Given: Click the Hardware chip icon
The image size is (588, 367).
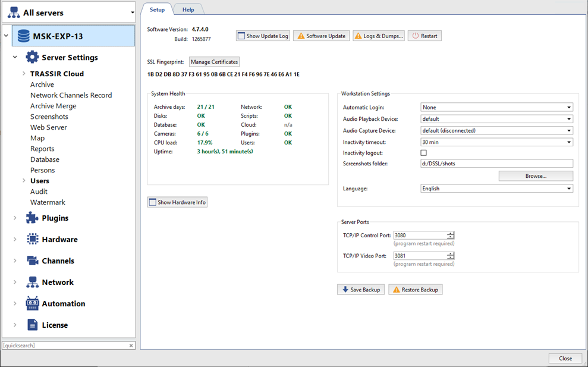Looking at the screenshot, I should (32, 240).
